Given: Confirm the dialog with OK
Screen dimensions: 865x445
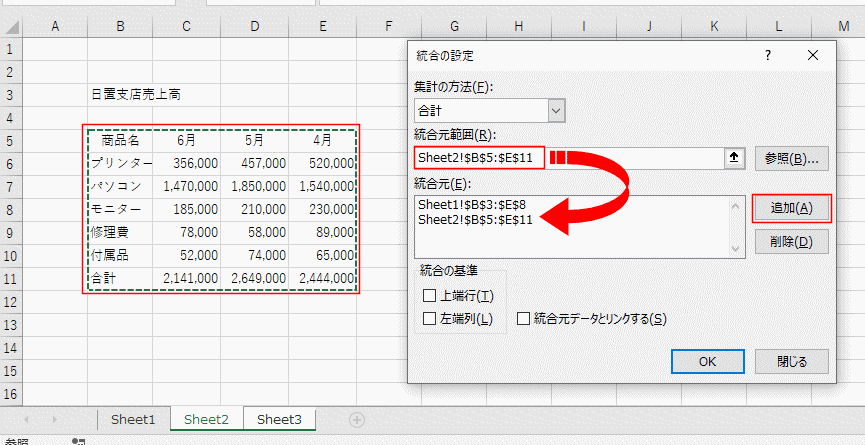Looking at the screenshot, I should pyautogui.click(x=707, y=361).
